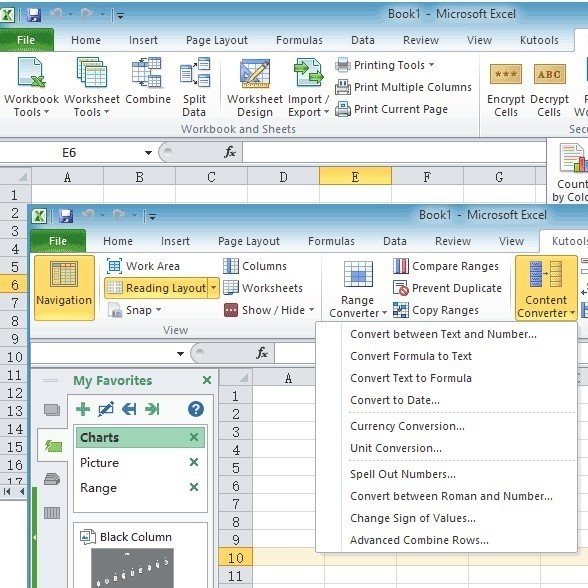588x588 pixels.
Task: Click the green plus icon in My Favorites
Action: (83, 409)
